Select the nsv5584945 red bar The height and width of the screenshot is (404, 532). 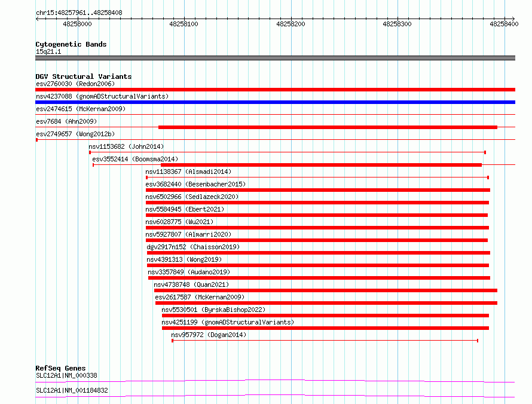(317, 215)
